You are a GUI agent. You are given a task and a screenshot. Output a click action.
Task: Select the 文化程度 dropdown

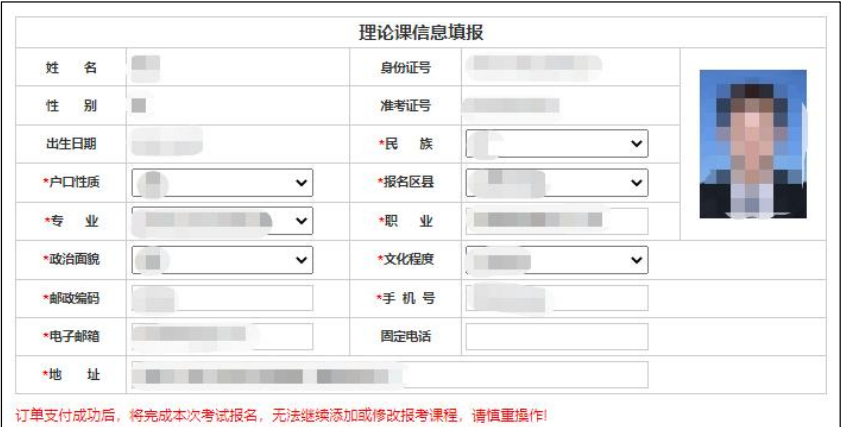[556, 260]
